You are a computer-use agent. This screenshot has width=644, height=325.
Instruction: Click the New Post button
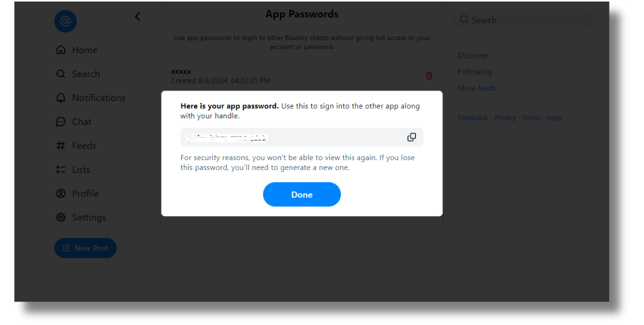(x=85, y=248)
